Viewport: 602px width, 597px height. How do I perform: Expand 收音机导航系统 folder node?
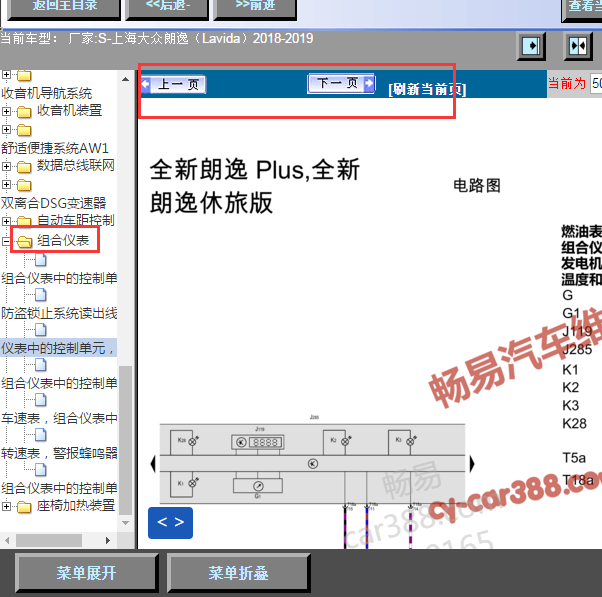tap(6, 74)
